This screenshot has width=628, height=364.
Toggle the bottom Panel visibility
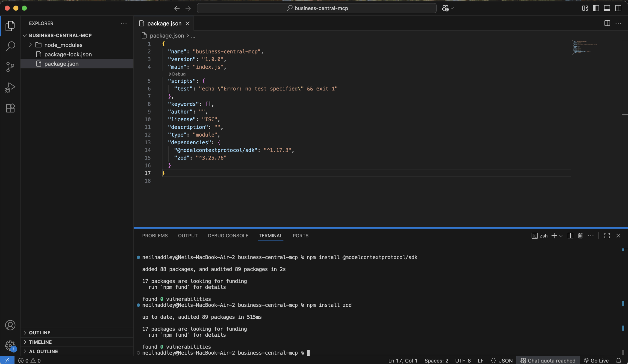[x=607, y=8]
